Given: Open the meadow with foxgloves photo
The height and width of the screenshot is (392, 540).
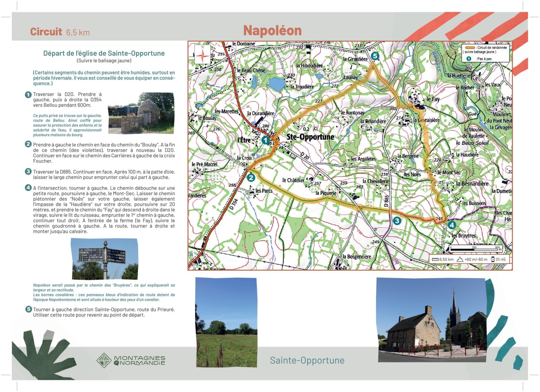Looking at the screenshot, I should coord(226,322).
